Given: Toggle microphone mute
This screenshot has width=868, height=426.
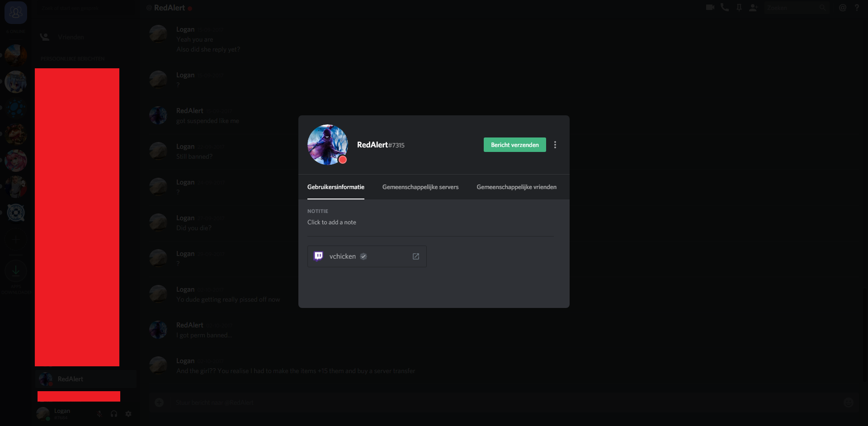Looking at the screenshot, I should click(x=99, y=414).
